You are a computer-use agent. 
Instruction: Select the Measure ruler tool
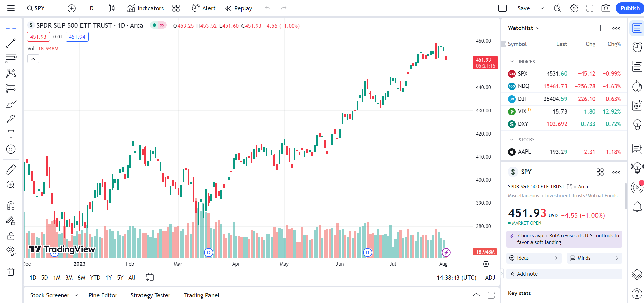click(x=11, y=170)
